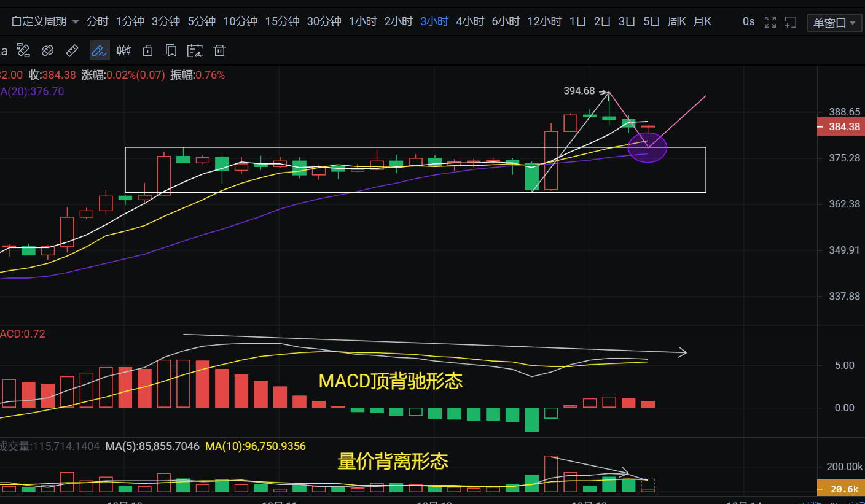The height and width of the screenshot is (504, 865).
Task: Switch to the 周K period
Action: pyautogui.click(x=676, y=21)
